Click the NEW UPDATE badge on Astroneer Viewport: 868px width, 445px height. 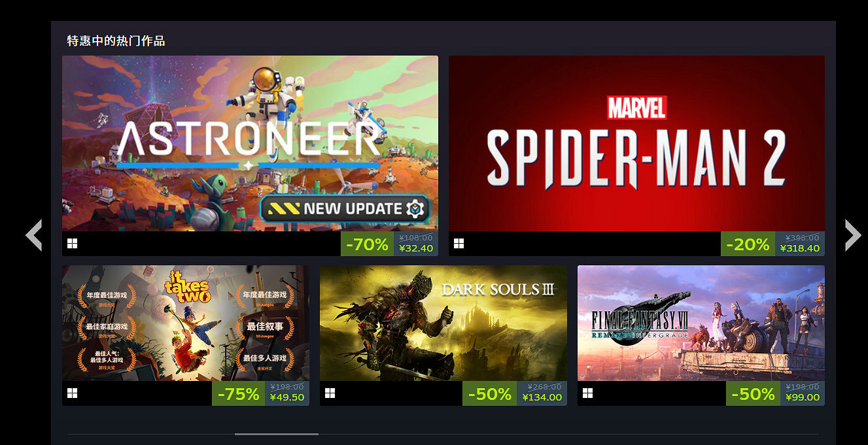[x=345, y=209]
